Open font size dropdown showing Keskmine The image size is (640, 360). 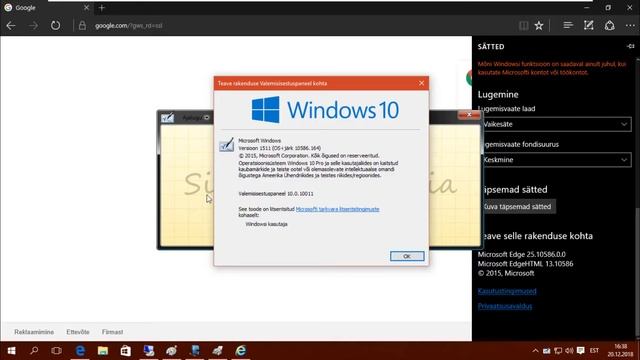(556, 160)
